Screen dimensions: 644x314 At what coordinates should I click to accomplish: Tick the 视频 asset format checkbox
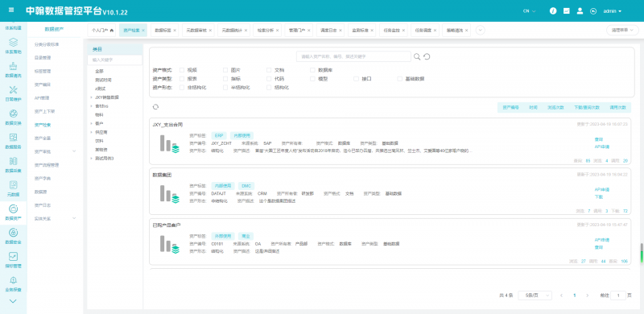click(182, 70)
